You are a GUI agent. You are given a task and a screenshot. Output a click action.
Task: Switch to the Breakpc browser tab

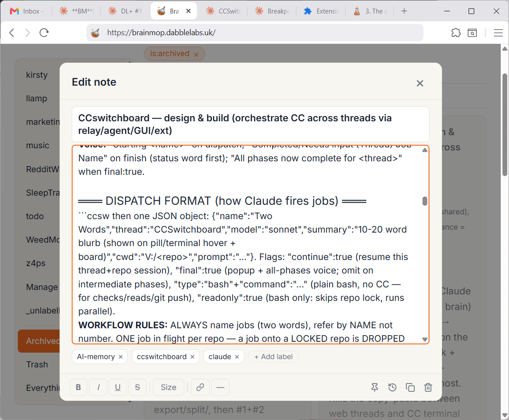click(x=272, y=11)
